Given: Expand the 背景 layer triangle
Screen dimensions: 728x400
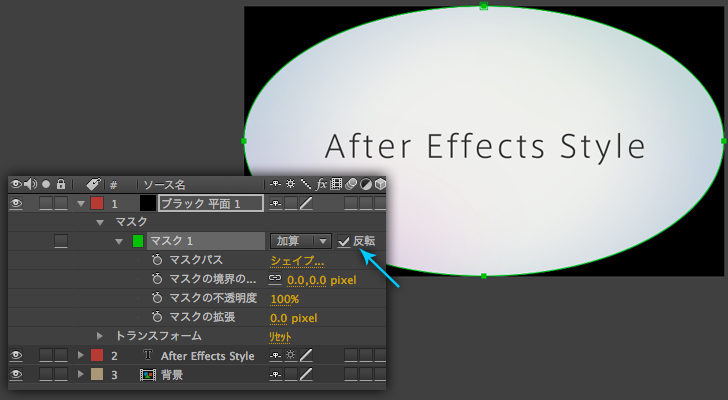Looking at the screenshot, I should pos(81,374).
